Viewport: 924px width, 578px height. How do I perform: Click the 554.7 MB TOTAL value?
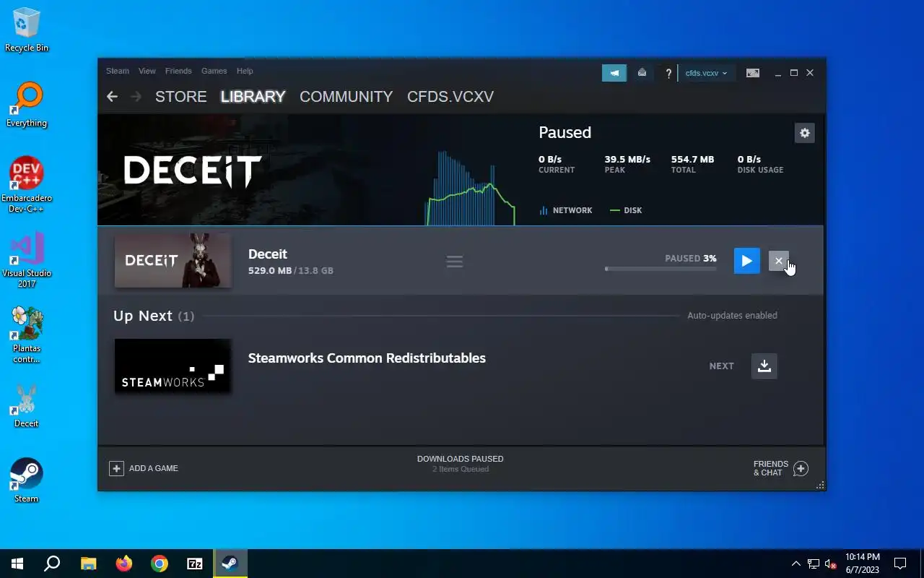click(x=692, y=159)
